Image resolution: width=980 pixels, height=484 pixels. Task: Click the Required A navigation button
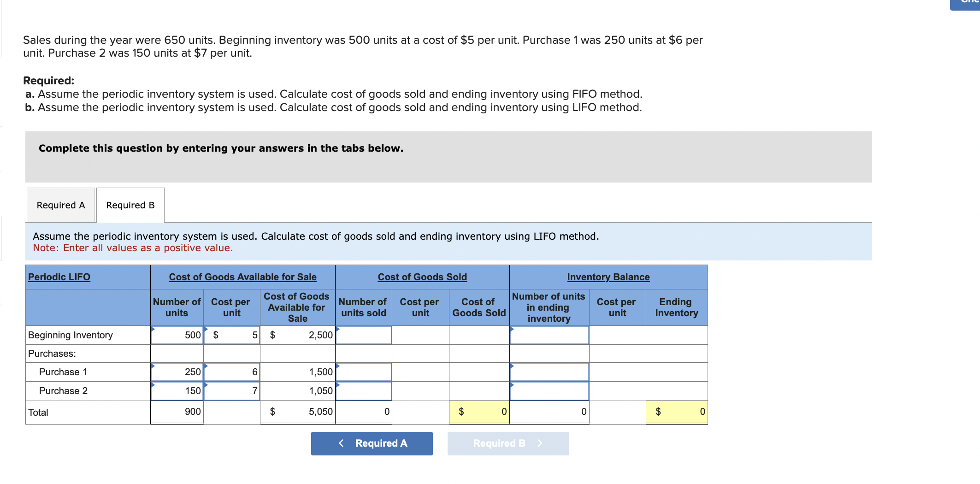pyautogui.click(x=372, y=443)
